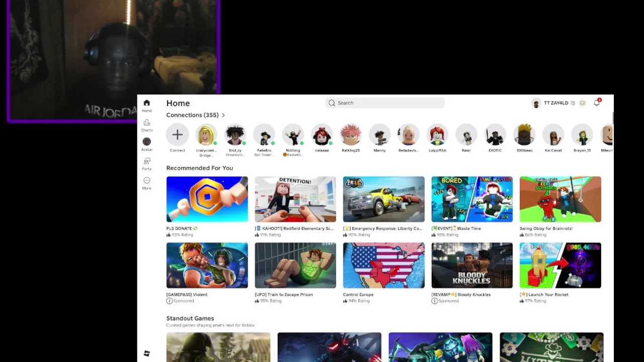Open Standout Games green poker-chip thumbnail
This screenshot has height=362, width=644.
pyautogui.click(x=551, y=347)
